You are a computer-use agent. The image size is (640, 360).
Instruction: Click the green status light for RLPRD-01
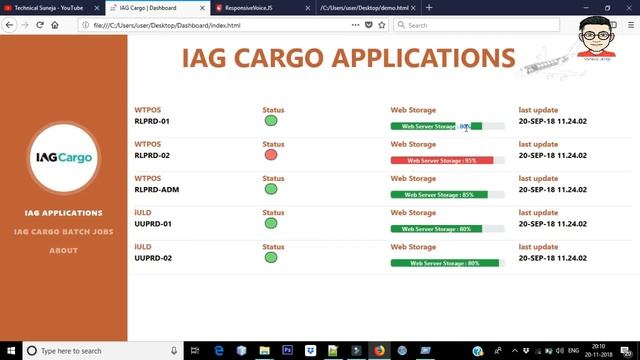[271, 121]
